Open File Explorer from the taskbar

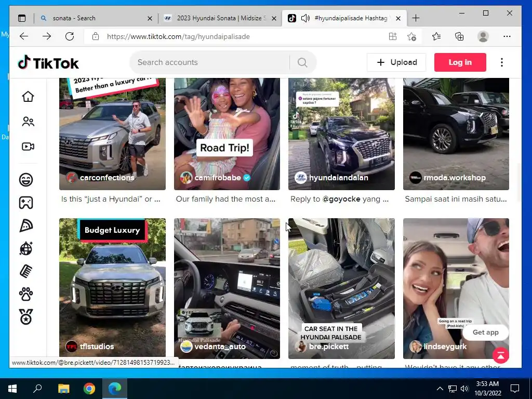coord(63,389)
